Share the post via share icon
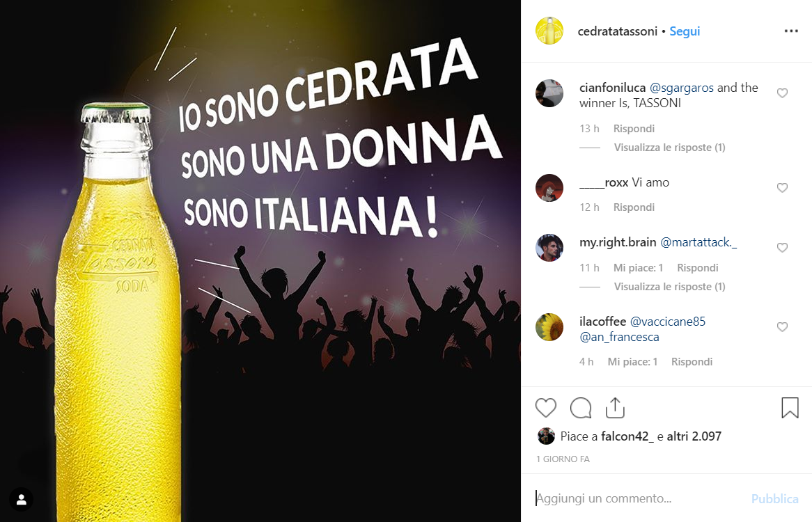The image size is (812, 522). (x=615, y=408)
